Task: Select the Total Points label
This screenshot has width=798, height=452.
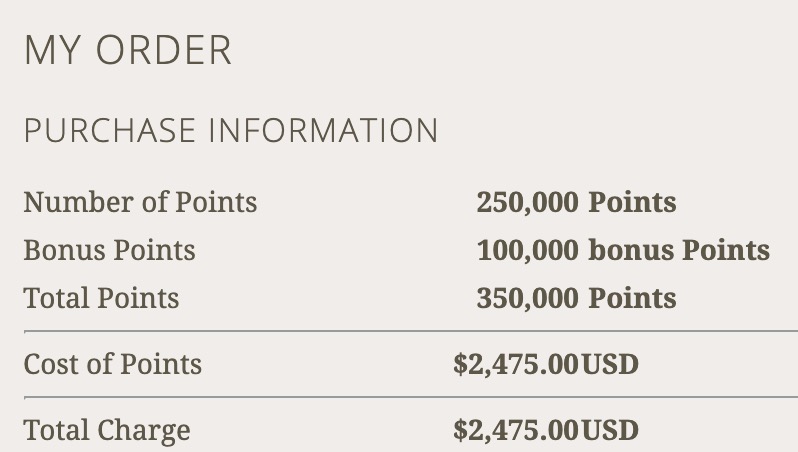Action: [101, 298]
